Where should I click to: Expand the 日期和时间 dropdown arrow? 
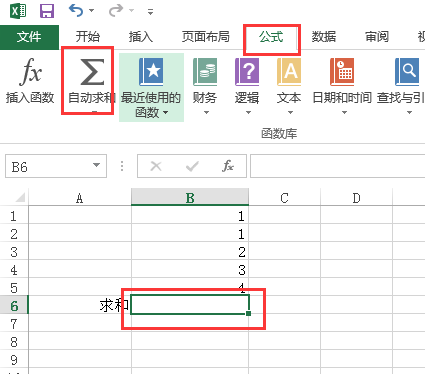pyautogui.click(x=345, y=113)
